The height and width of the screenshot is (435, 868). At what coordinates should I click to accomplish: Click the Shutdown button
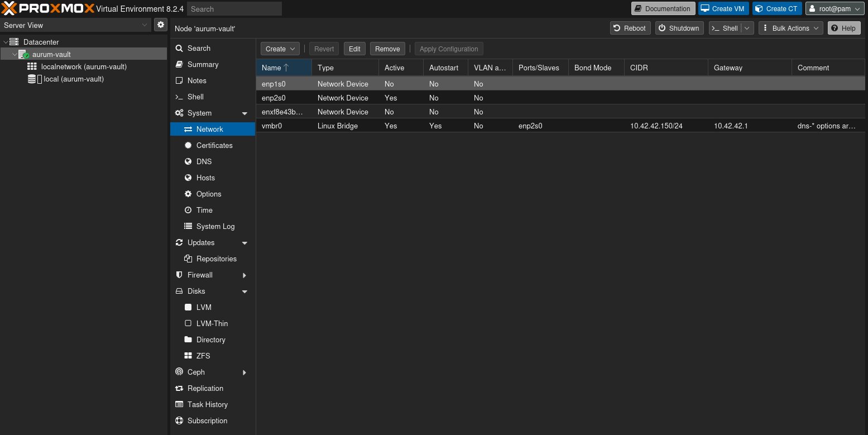click(x=679, y=28)
